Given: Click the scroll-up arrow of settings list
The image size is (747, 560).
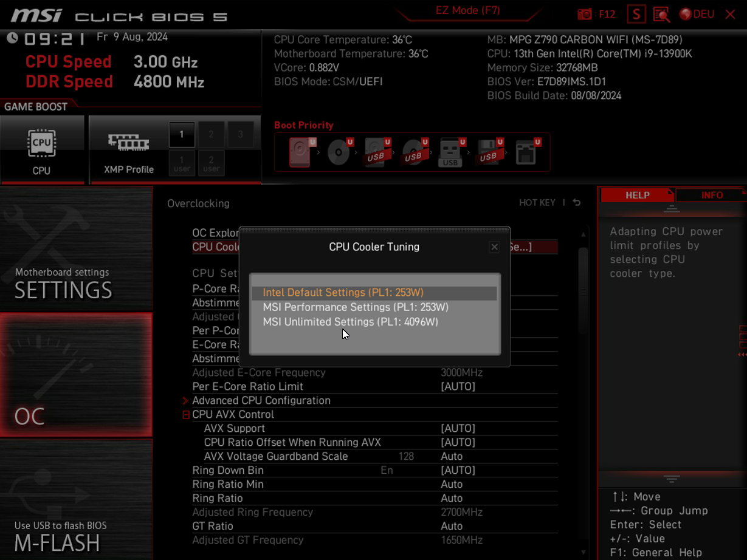Looking at the screenshot, I should [x=583, y=234].
